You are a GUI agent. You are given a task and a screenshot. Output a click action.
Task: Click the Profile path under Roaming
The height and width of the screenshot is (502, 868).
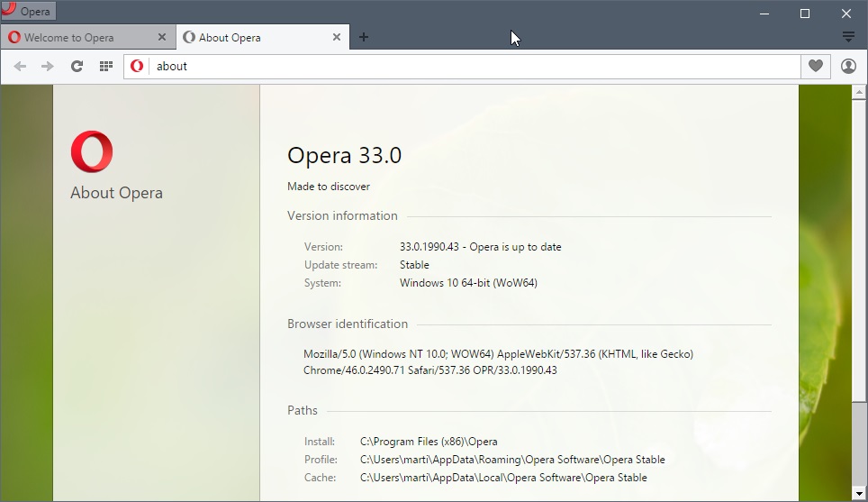tap(512, 460)
